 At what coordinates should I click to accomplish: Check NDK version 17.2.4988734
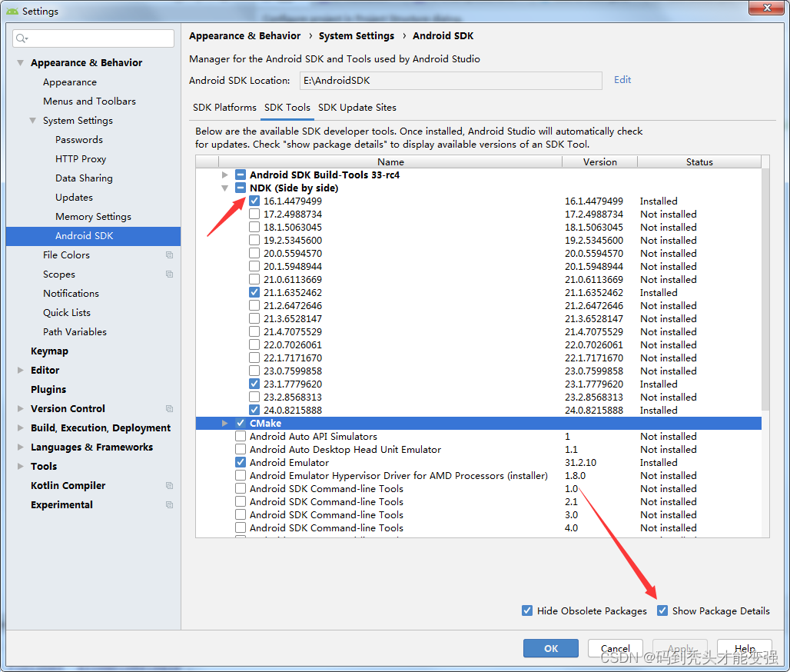coord(254,215)
